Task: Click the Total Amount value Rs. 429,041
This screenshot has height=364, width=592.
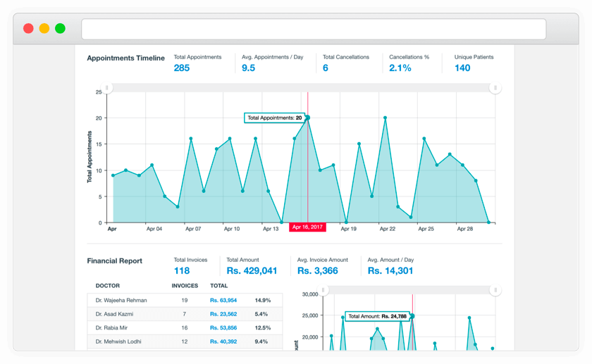Action: tap(252, 270)
